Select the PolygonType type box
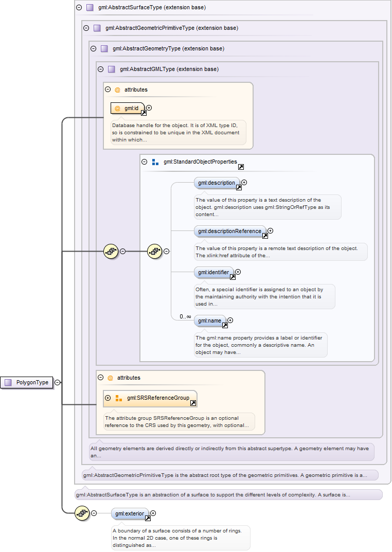This screenshot has height=552, width=392. [27, 382]
